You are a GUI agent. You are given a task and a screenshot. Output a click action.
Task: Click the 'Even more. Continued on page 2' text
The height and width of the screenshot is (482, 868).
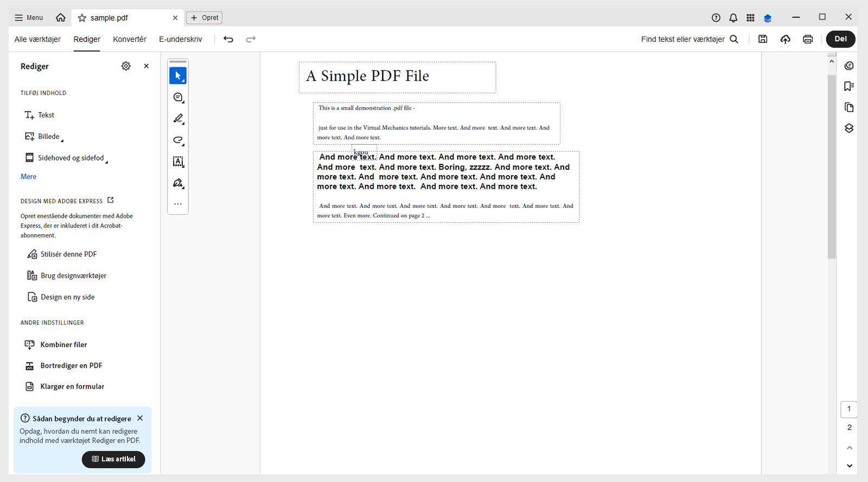(x=387, y=216)
